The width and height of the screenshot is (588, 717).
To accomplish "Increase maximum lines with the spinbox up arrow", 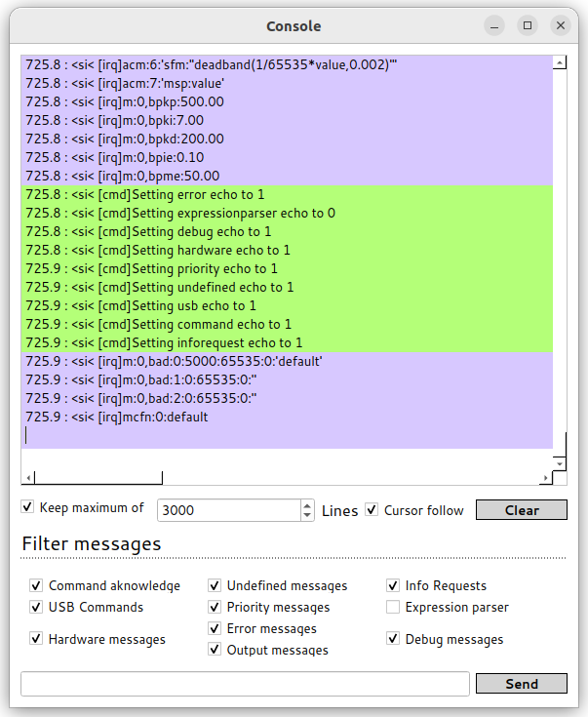I will click(307, 504).
